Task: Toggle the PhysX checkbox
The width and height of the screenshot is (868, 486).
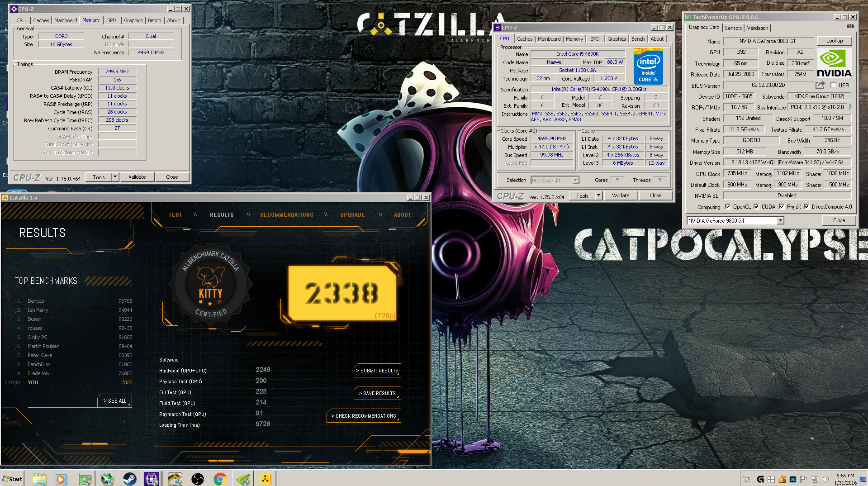Action: pyautogui.click(x=782, y=207)
